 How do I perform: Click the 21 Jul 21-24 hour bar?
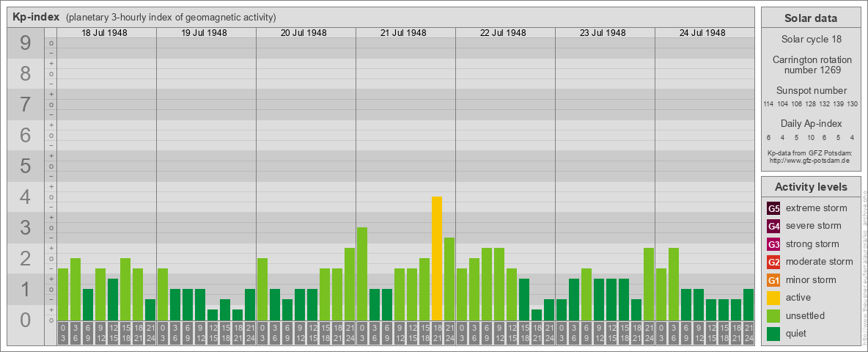[x=449, y=279]
